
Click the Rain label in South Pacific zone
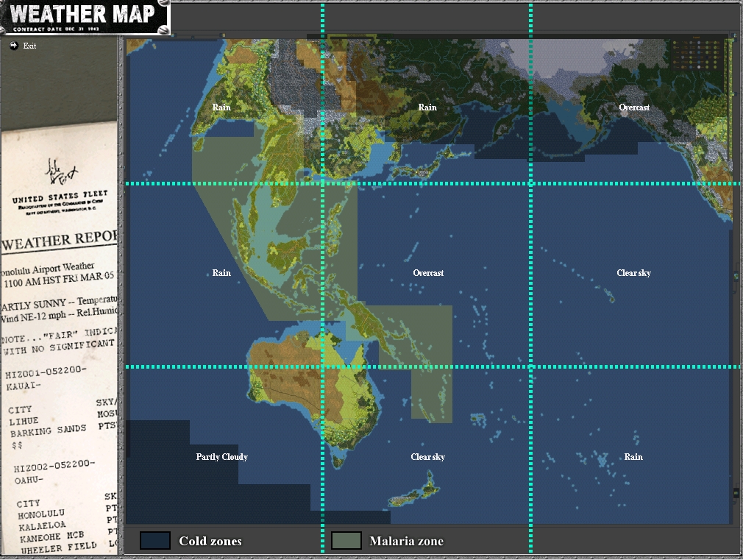click(633, 457)
